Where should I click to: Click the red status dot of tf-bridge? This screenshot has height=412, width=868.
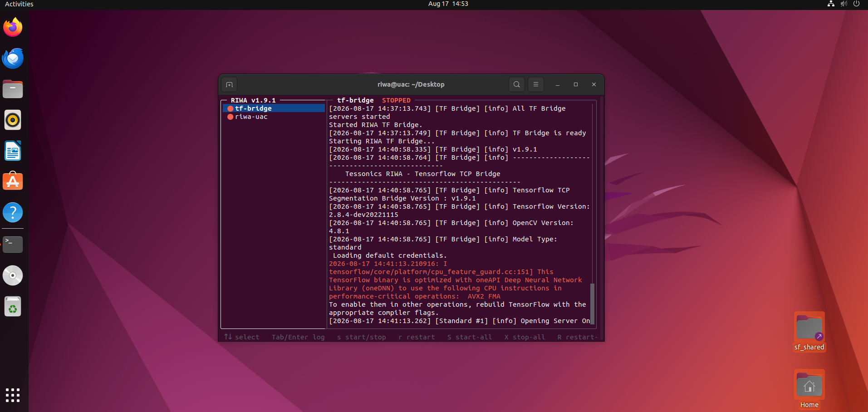(230, 108)
